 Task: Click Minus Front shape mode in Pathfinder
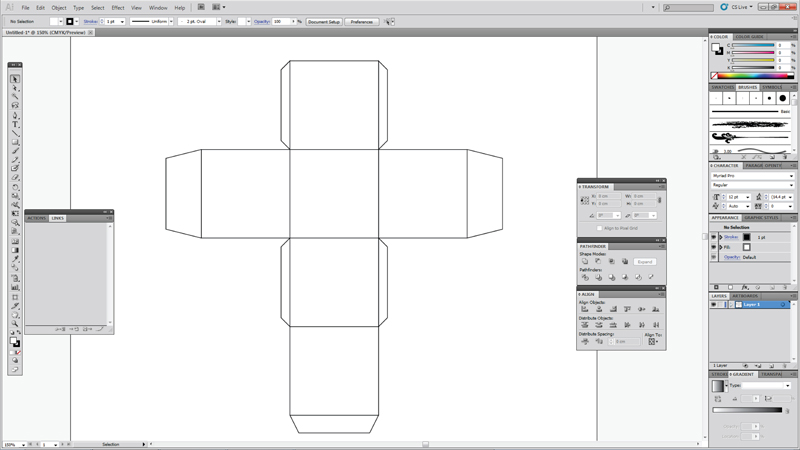point(598,262)
